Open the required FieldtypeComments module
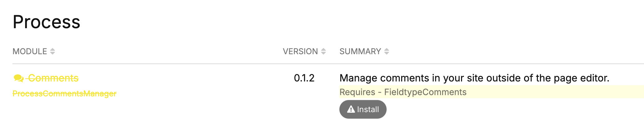Screen dimensions: 644x127 (x=425, y=92)
